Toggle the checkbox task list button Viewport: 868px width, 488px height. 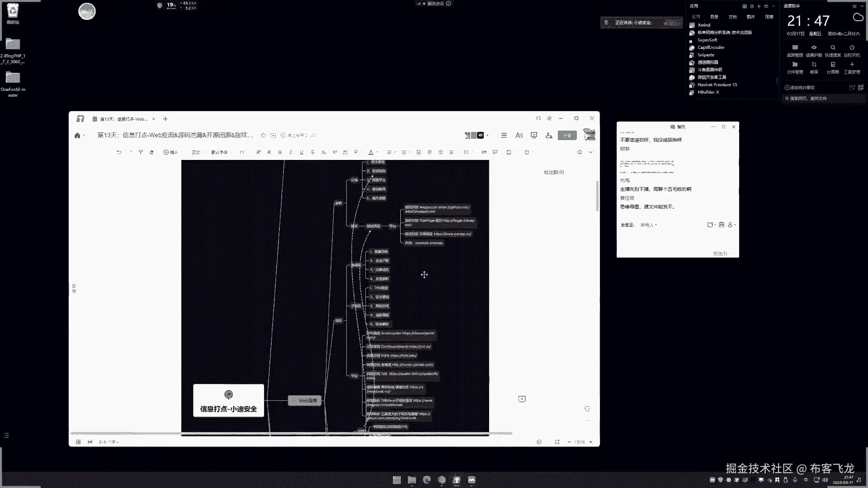tap(419, 152)
